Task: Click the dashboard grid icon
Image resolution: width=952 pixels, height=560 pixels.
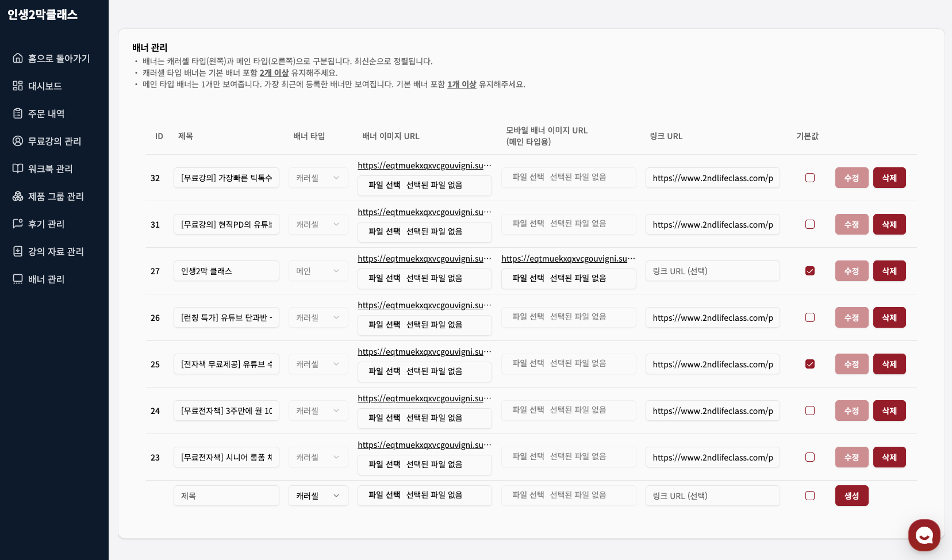Action: pos(18,86)
